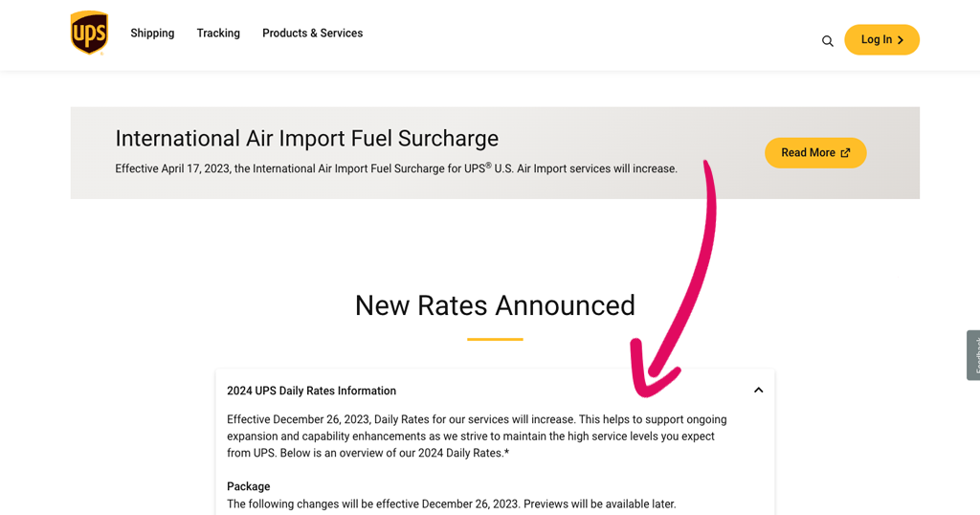
Task: Click Read More about fuel surcharge
Action: pyautogui.click(x=815, y=152)
